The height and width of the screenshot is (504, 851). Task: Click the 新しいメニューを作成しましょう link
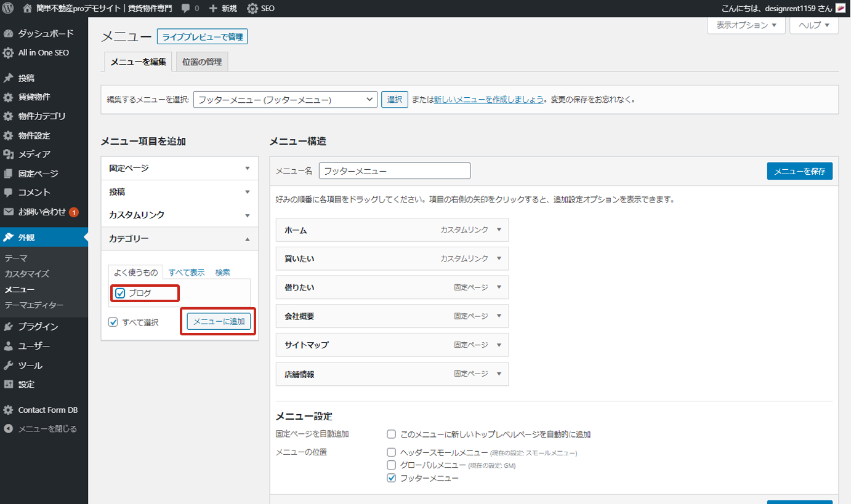coord(488,100)
